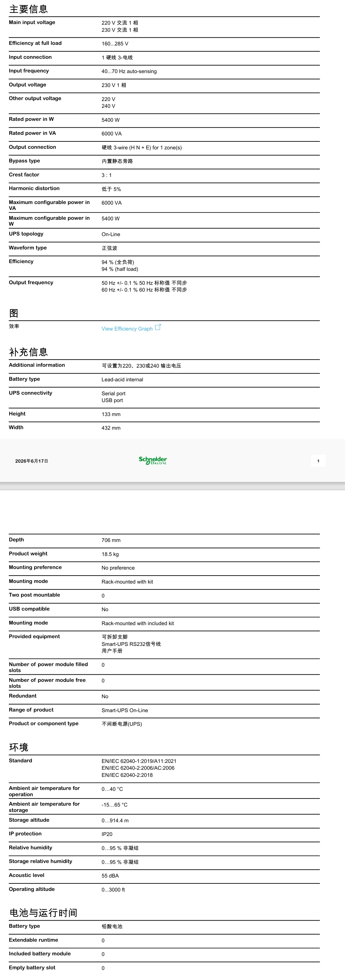Screen dimensions: 345x980
Task: Select the value 不间断电源(UPS)
Action: (122, 724)
